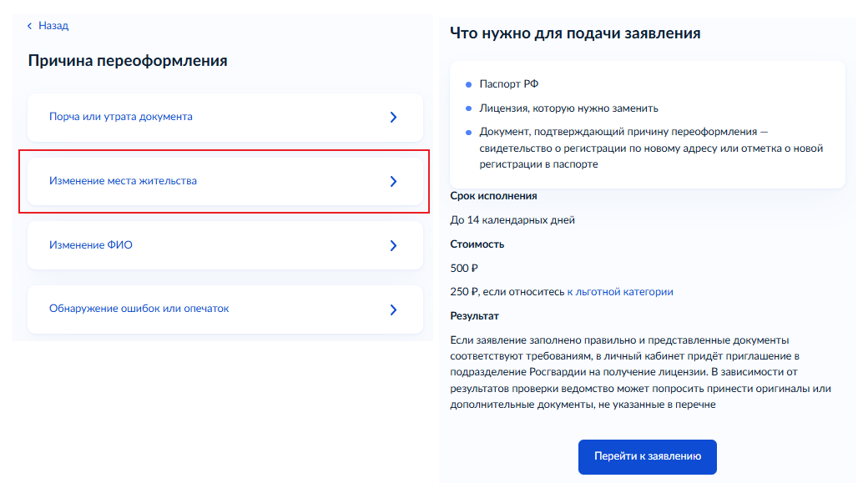Open the к льготной категории link

pos(620,292)
